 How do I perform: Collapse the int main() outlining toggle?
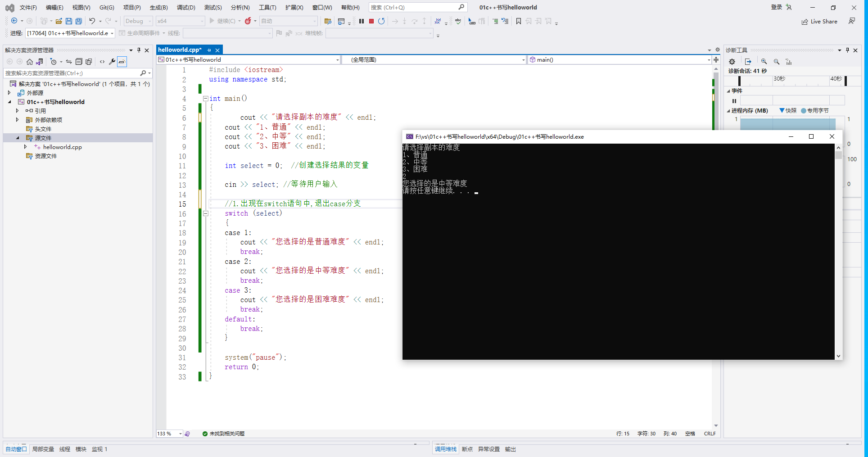pyautogui.click(x=205, y=99)
